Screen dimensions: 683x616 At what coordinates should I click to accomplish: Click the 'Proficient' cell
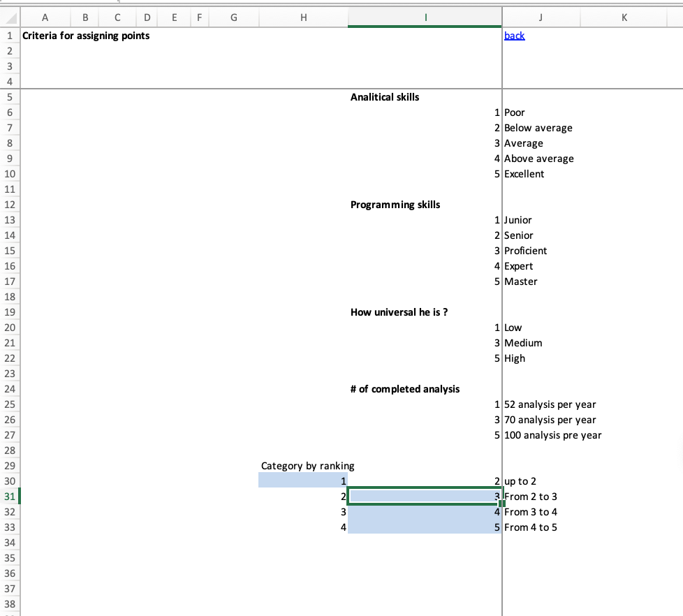[x=525, y=251]
